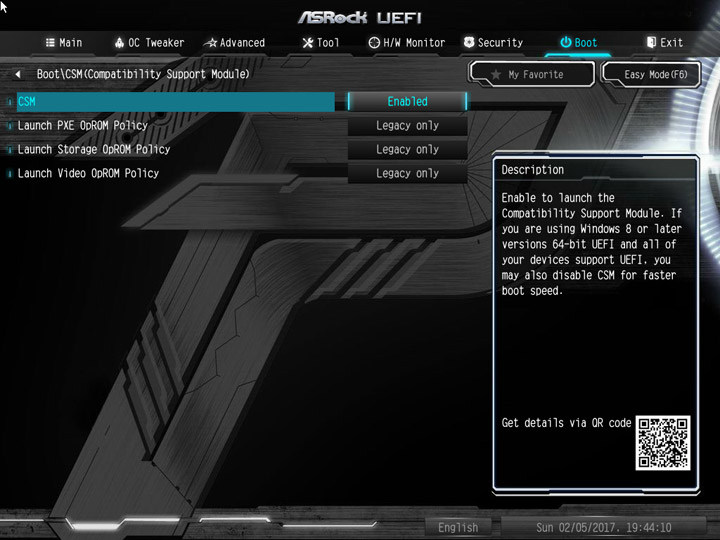This screenshot has height=540, width=720.
Task: Open Launch Video OpROM Policy dropdown
Action: point(407,173)
